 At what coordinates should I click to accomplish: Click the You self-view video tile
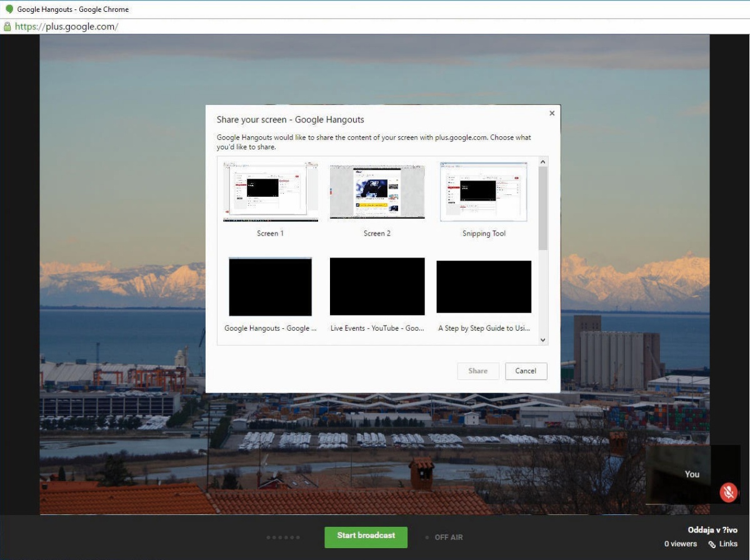692,474
